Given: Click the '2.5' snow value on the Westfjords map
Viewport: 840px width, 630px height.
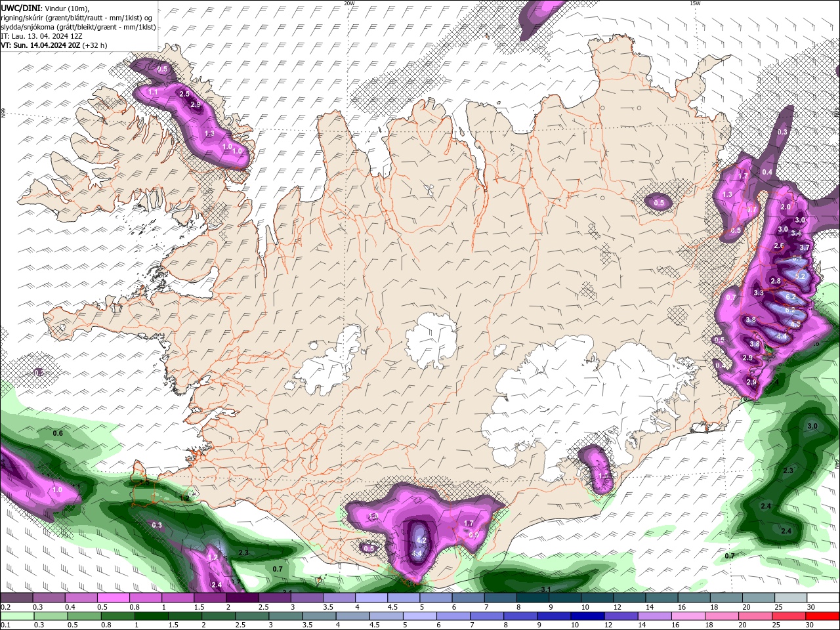Looking at the screenshot, I should 184,94.
